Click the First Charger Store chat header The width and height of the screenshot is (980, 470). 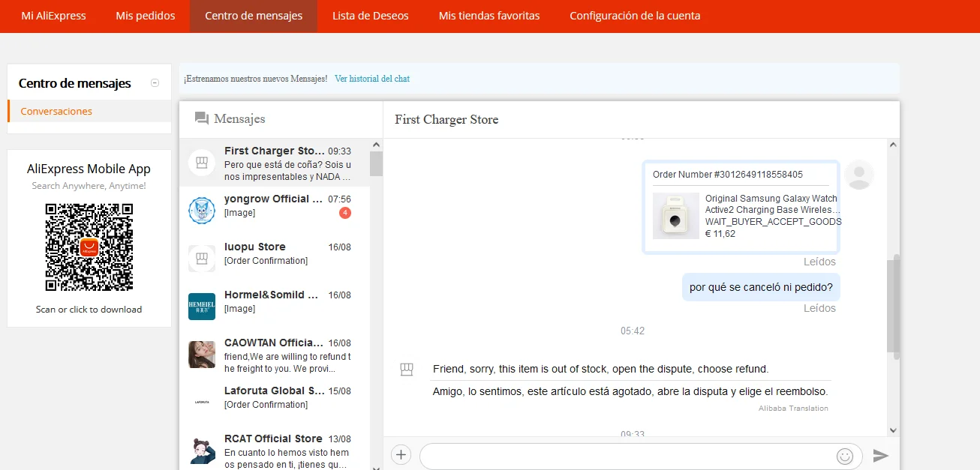coord(446,119)
